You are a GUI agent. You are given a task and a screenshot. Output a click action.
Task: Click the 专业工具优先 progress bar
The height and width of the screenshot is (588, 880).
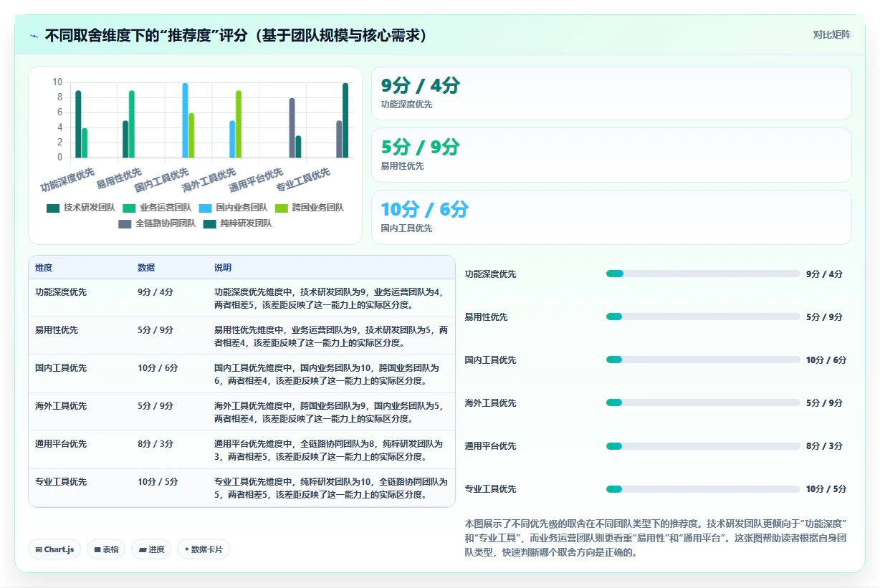pyautogui.click(x=703, y=489)
